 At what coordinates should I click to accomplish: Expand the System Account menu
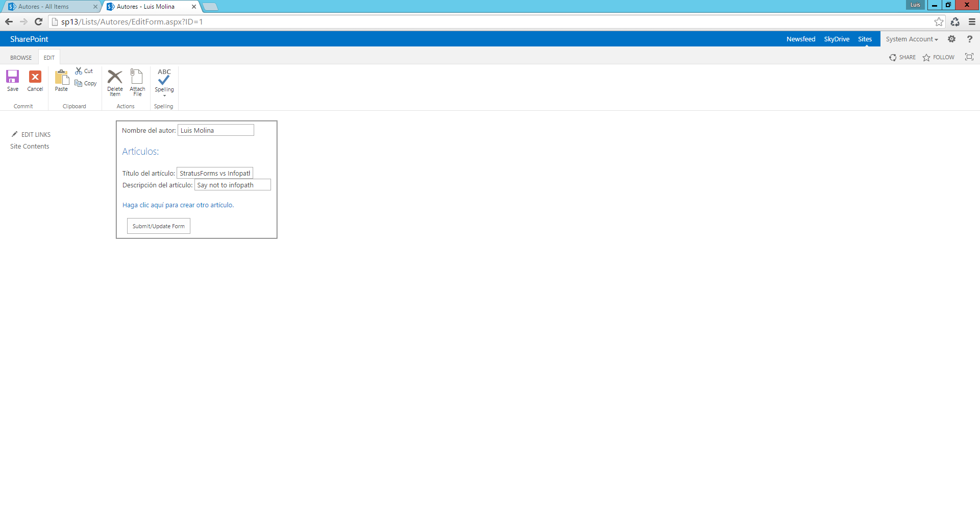point(912,39)
